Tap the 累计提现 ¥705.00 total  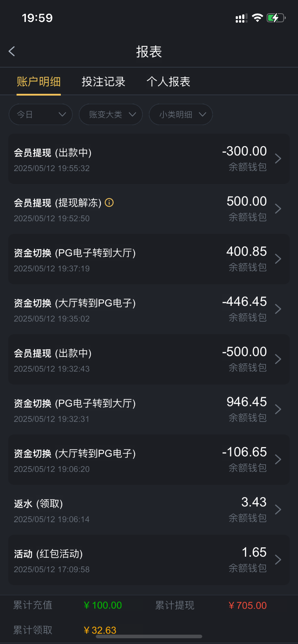coord(248,606)
